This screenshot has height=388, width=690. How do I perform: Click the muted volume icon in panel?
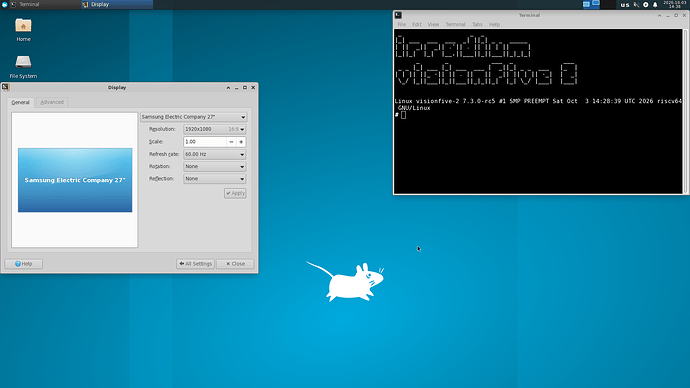[x=636, y=5]
